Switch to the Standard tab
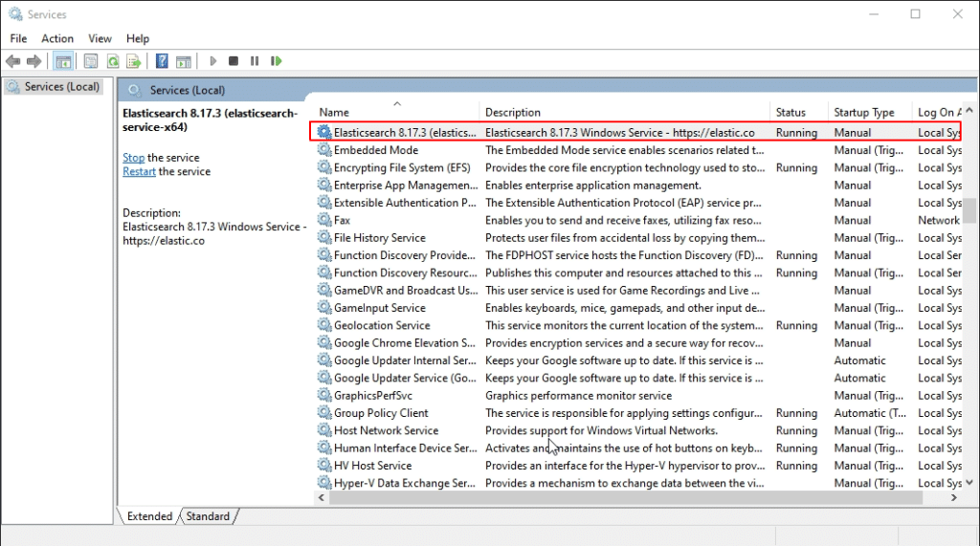980x546 pixels. point(208,516)
